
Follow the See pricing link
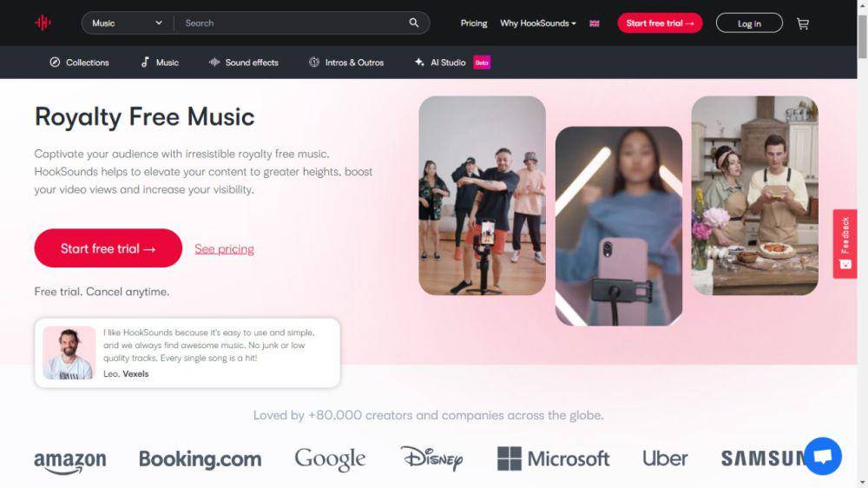coord(224,249)
